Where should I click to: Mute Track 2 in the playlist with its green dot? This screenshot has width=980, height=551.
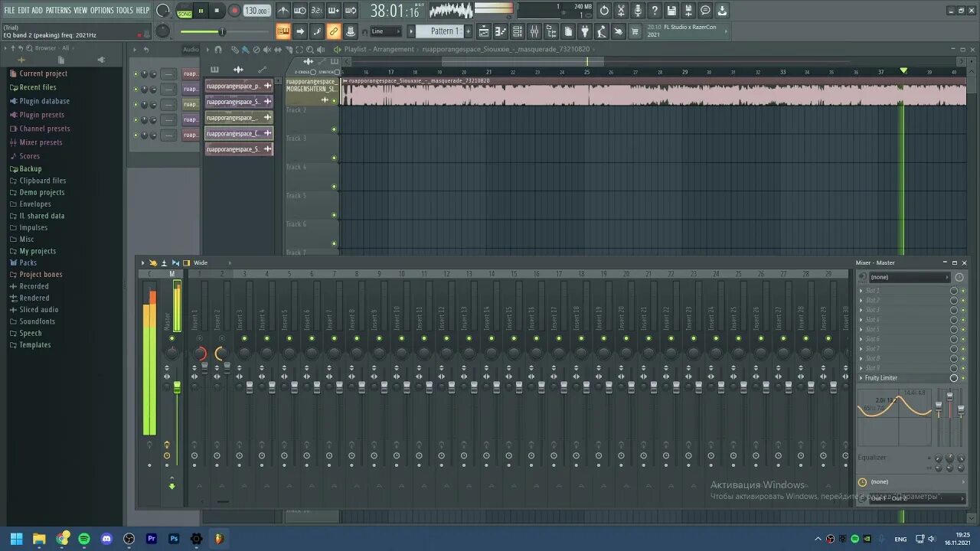[334, 129]
